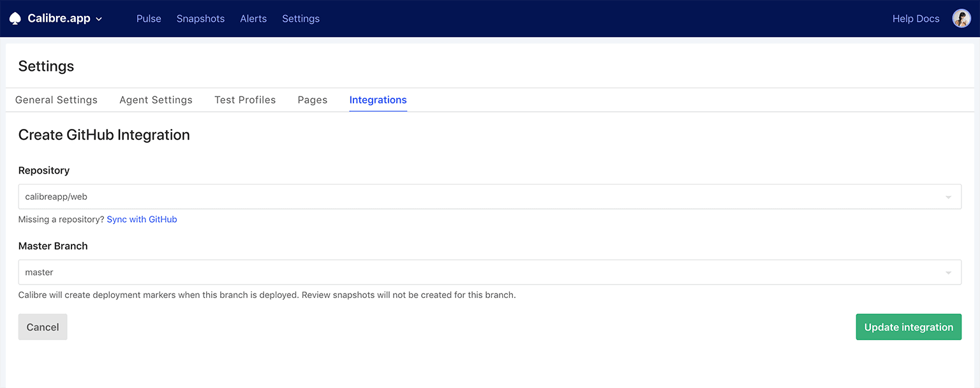This screenshot has width=980, height=388.
Task: Click the Master Branch dropdown chevron arrow
Action: [949, 272]
